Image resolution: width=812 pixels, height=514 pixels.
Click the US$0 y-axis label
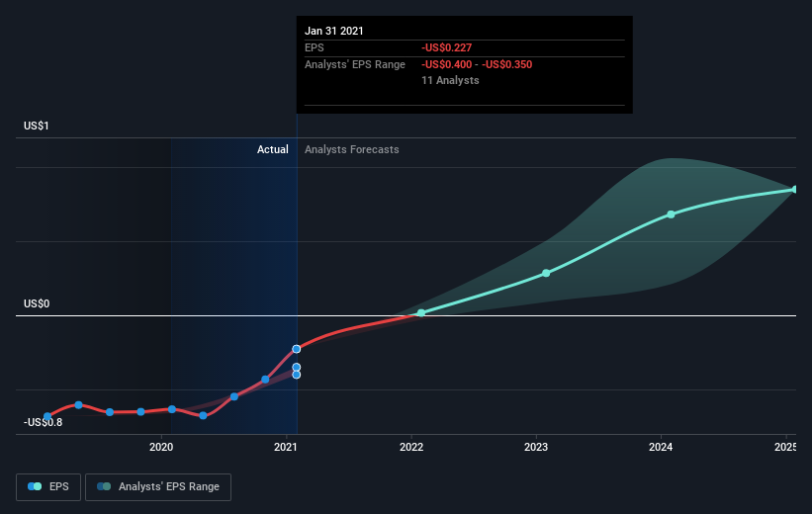coord(37,303)
